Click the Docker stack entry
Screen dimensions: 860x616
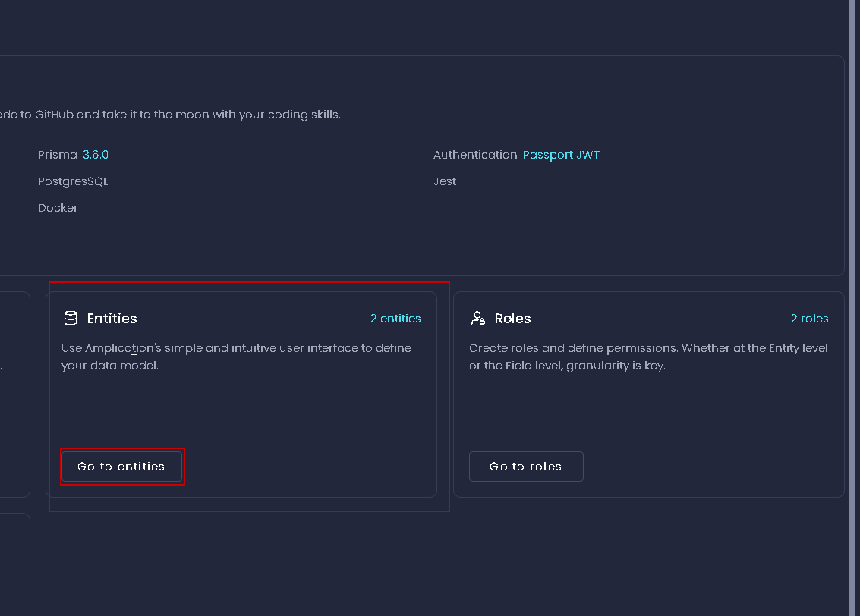(x=58, y=207)
